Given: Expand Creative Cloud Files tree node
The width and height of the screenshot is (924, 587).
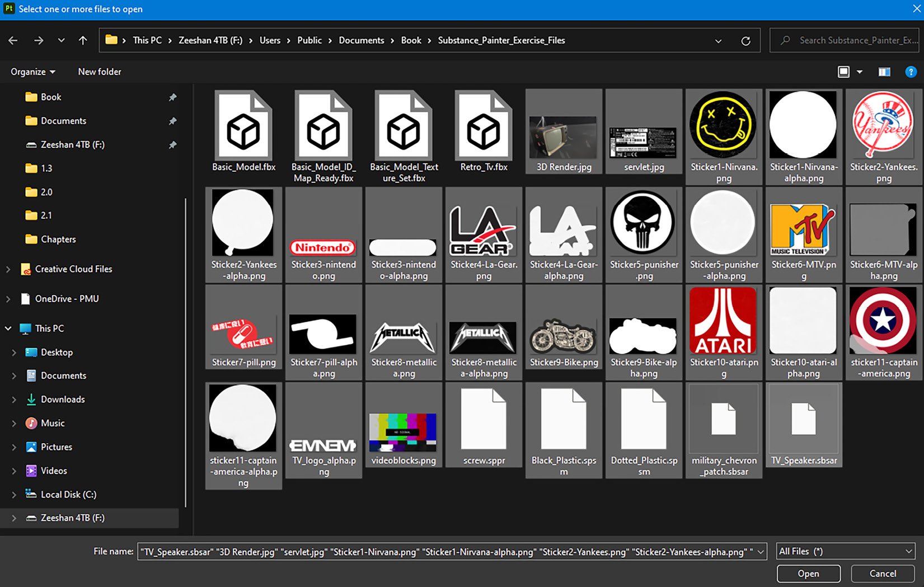Looking at the screenshot, I should tap(8, 269).
